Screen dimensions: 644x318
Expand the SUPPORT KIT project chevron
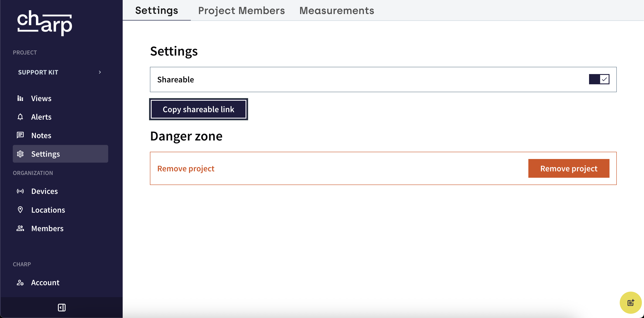pyautogui.click(x=100, y=72)
